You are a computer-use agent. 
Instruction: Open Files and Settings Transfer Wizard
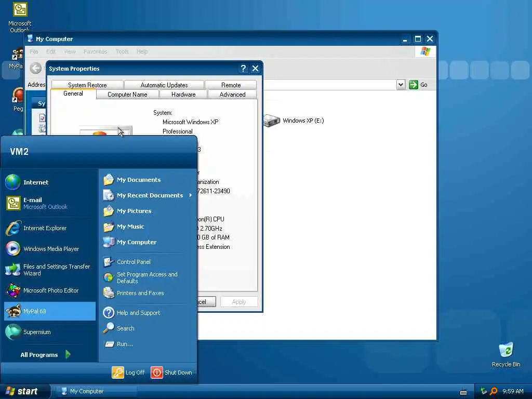(x=49, y=270)
